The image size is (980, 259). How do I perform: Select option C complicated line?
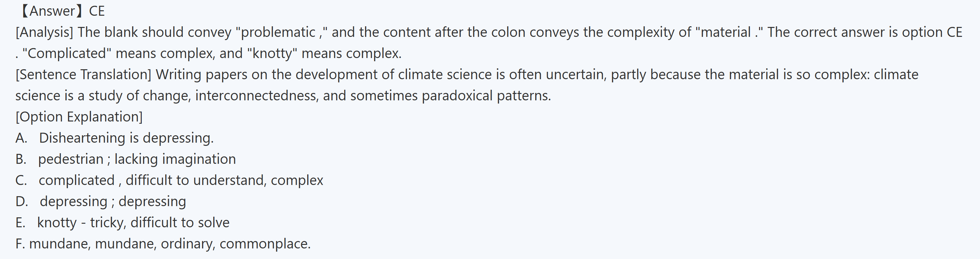click(x=169, y=180)
